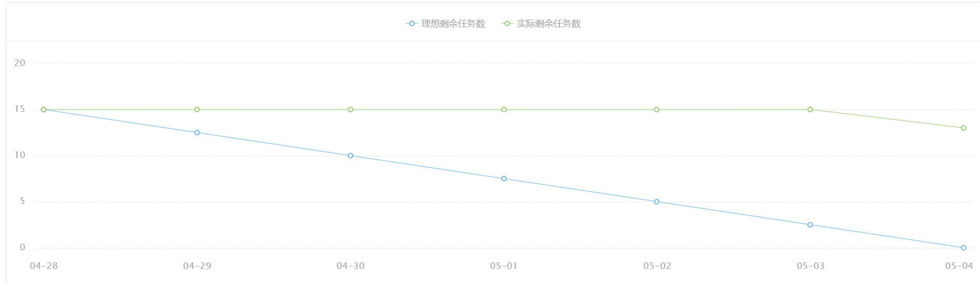
Task: Select the green actual point at 04-29
Action: point(197,109)
